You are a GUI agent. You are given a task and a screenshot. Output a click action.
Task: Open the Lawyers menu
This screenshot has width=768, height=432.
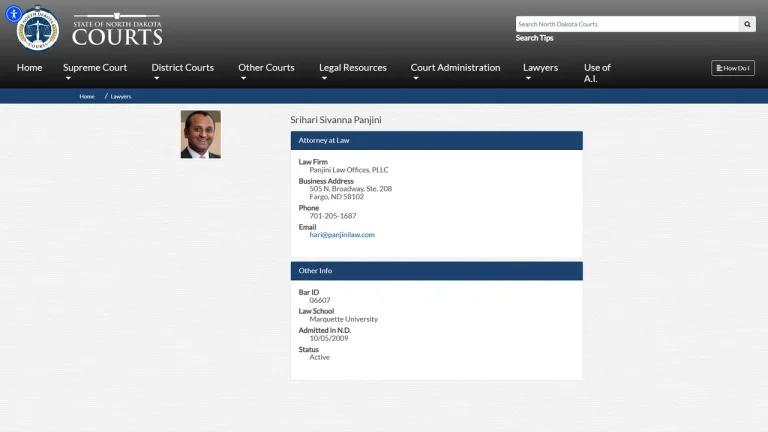541,68
